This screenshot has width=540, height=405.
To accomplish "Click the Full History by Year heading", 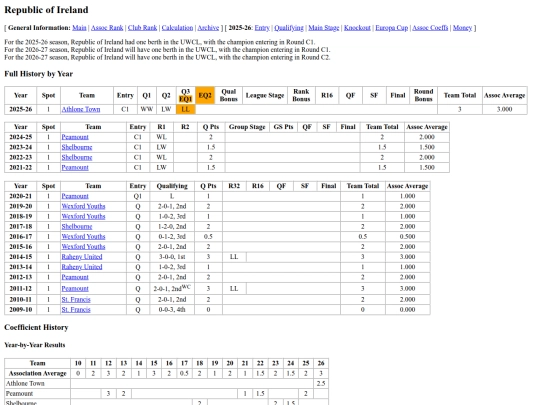I will tap(39, 74).
